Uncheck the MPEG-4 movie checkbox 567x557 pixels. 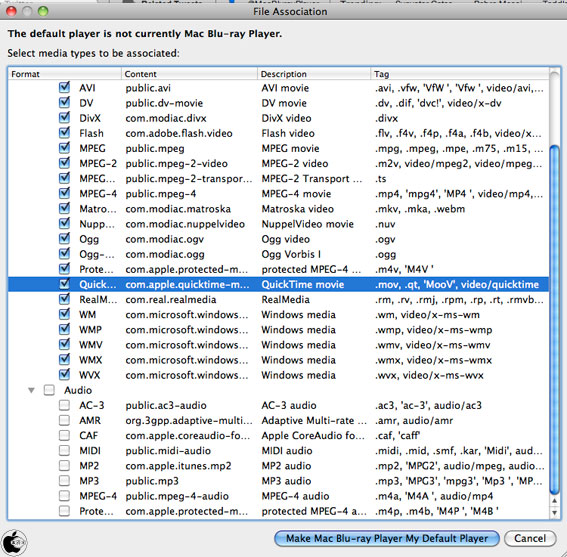(64, 194)
